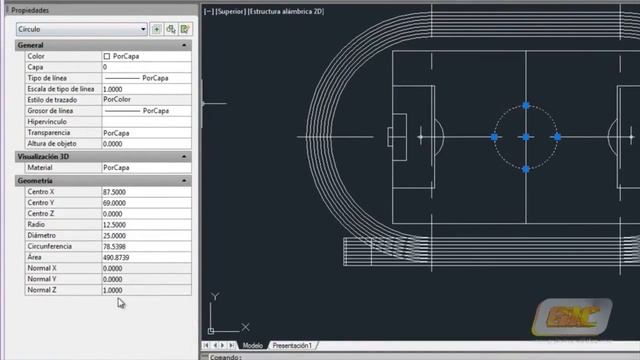Screen dimensions: 640x360
Task: Select the Normal X value
Action: [146, 268]
